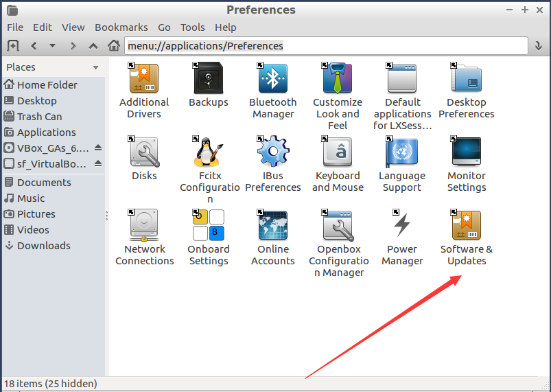Image resolution: width=551 pixels, height=392 pixels.
Task: Select Home Folder in Places
Action: pyautogui.click(x=54, y=84)
